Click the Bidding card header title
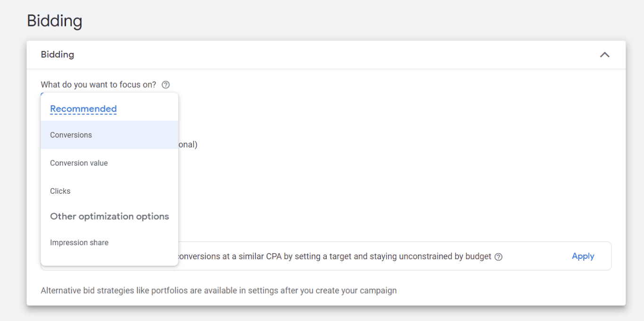Image resolution: width=644 pixels, height=321 pixels. click(x=58, y=55)
